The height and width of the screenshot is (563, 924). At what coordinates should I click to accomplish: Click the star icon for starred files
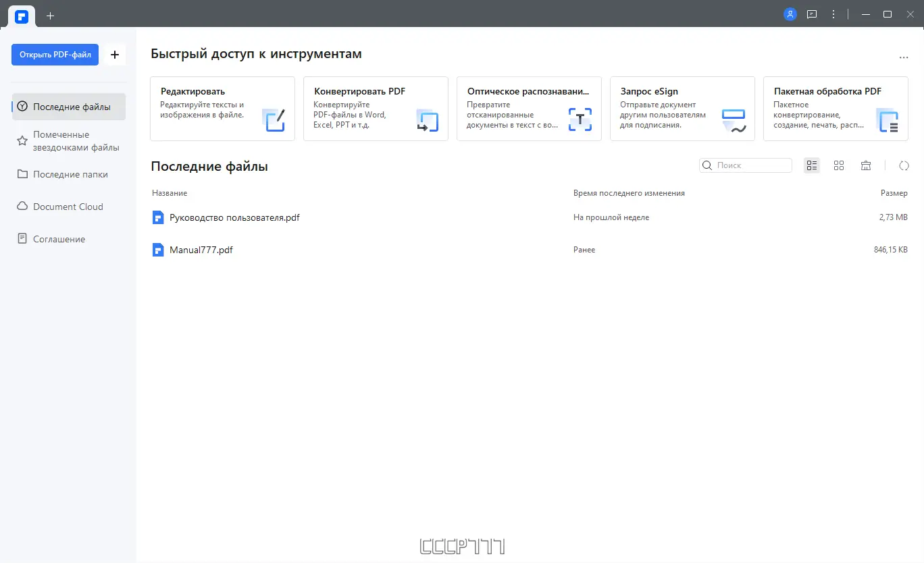point(22,141)
